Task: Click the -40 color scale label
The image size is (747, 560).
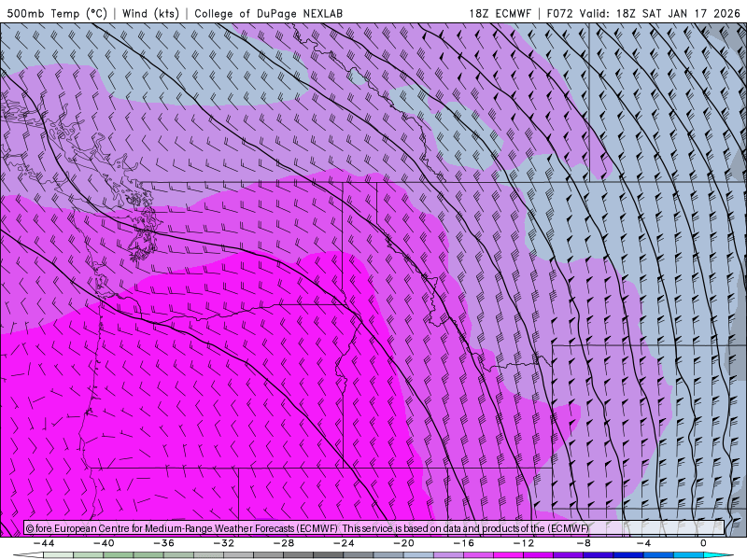Action: [104, 543]
